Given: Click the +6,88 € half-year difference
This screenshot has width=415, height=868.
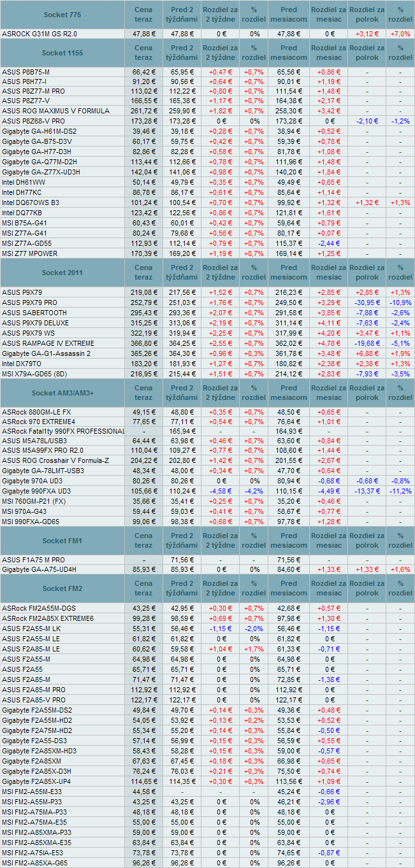Looking at the screenshot, I should click(x=367, y=353).
